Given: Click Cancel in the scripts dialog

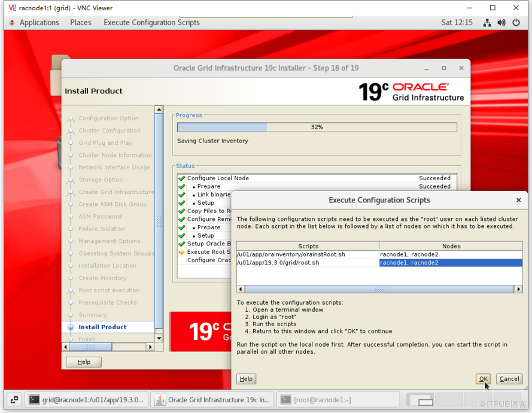Looking at the screenshot, I should (x=509, y=379).
